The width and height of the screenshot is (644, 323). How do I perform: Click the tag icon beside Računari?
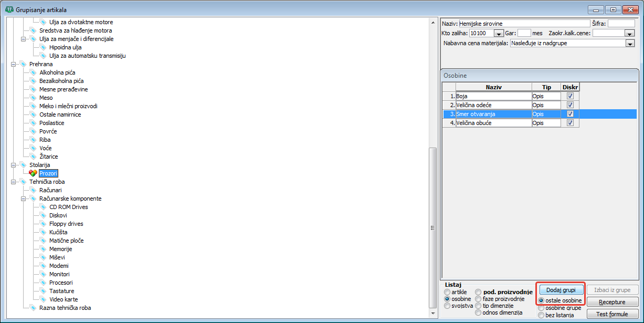33,190
